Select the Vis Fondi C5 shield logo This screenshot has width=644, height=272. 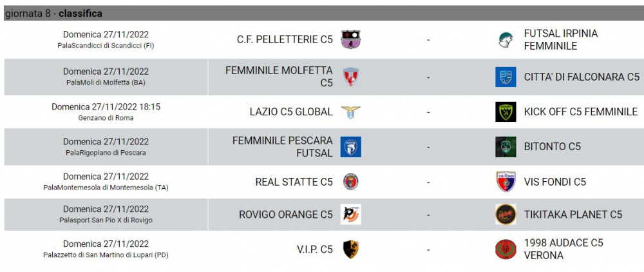[506, 182]
